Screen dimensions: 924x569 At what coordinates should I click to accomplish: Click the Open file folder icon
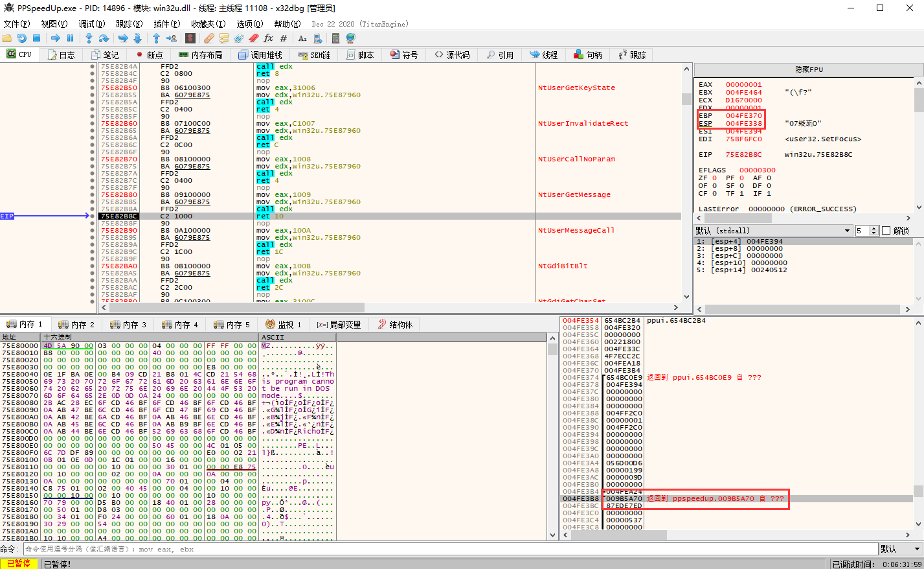pyautogui.click(x=7, y=39)
